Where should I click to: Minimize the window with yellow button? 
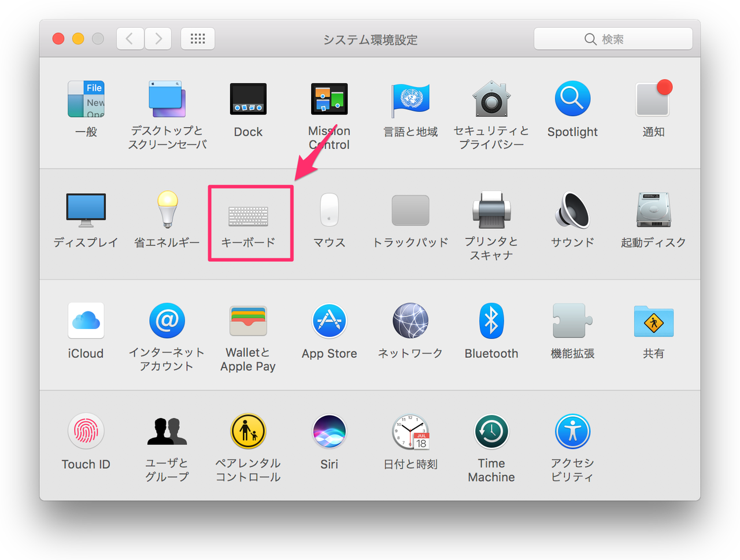(78, 39)
